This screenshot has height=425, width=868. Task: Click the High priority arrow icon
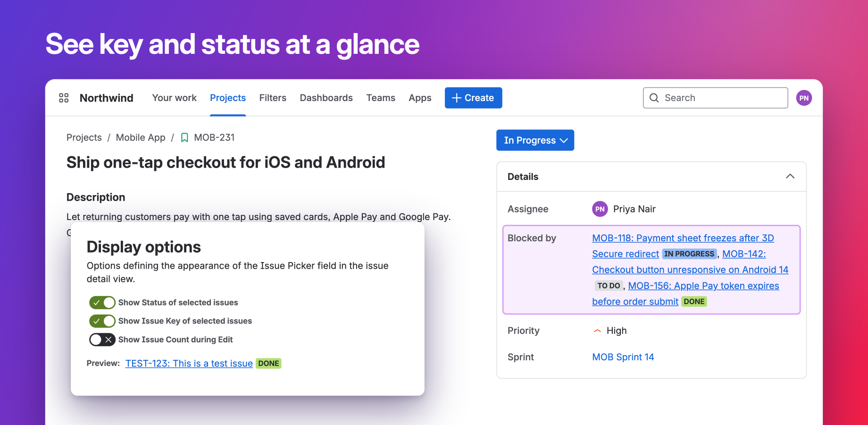pos(597,331)
